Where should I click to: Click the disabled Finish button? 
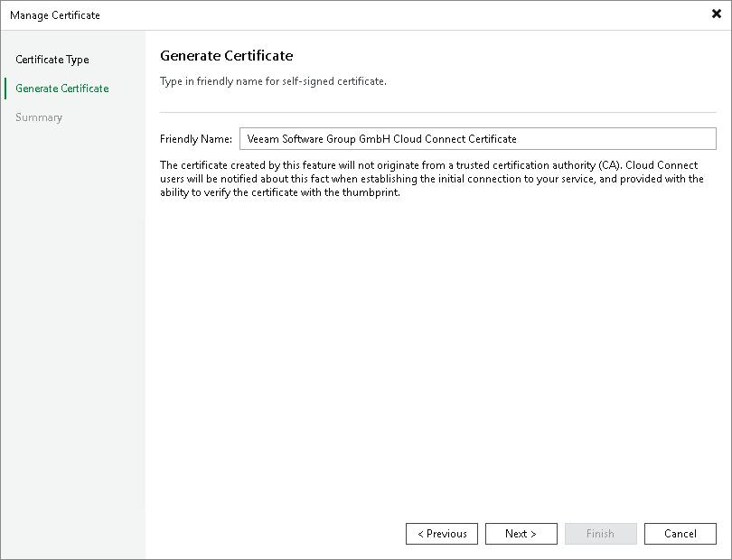coord(600,533)
